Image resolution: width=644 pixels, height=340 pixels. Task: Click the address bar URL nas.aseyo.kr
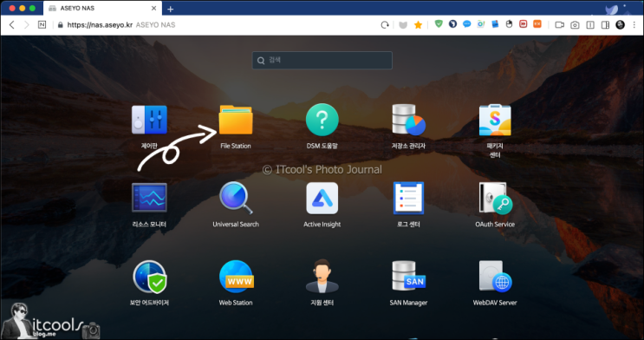(x=100, y=24)
